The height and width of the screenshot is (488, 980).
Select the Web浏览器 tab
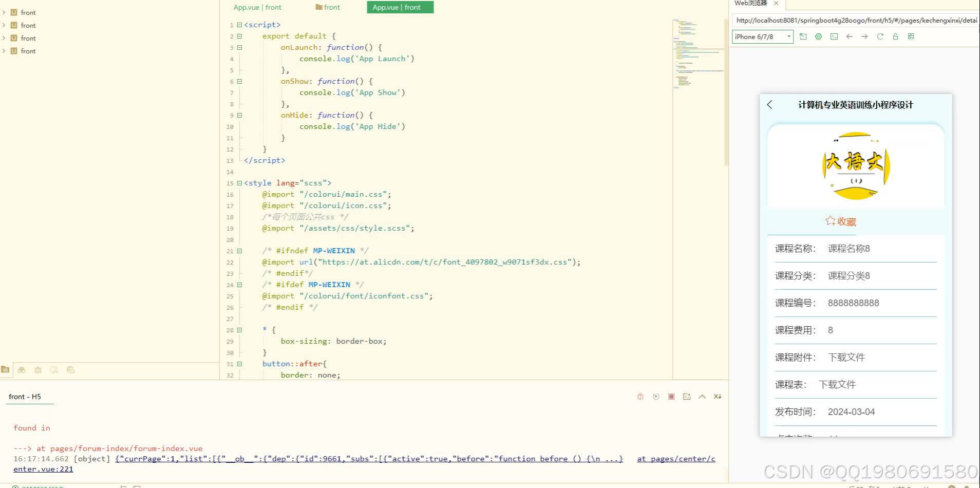pyautogui.click(x=750, y=3)
